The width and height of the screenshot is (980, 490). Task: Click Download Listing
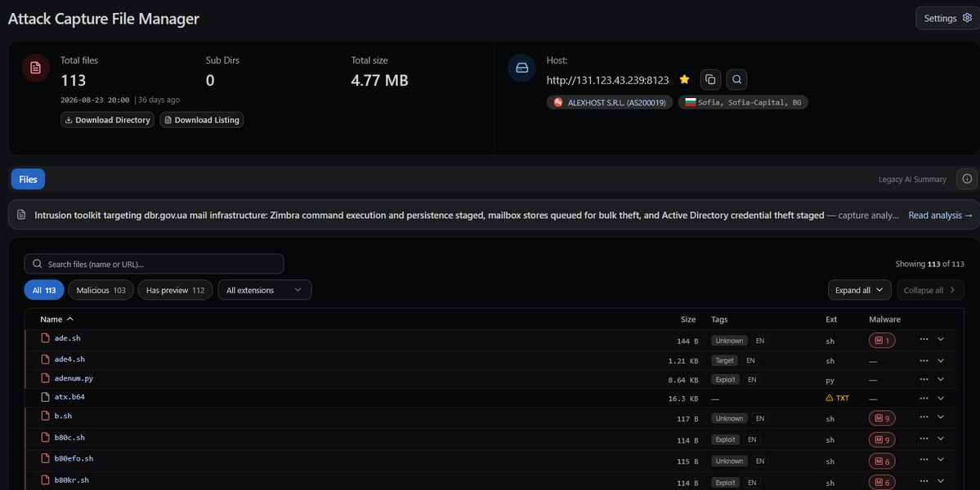[x=202, y=120]
